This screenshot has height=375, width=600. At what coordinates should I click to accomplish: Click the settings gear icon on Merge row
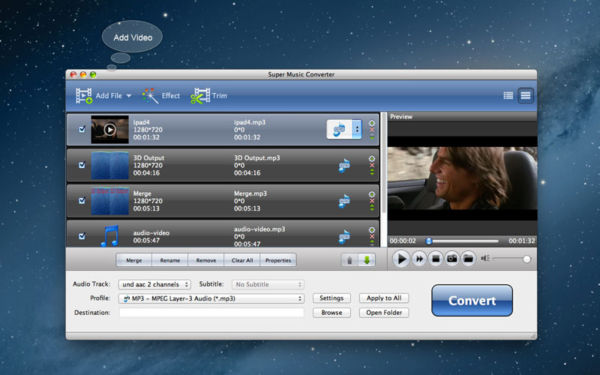[x=372, y=194]
